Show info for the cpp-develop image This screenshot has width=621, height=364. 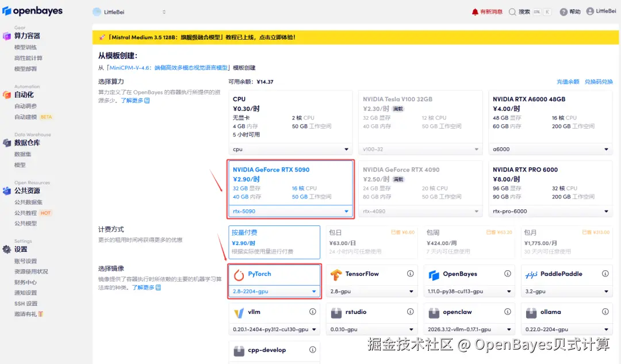click(x=312, y=350)
